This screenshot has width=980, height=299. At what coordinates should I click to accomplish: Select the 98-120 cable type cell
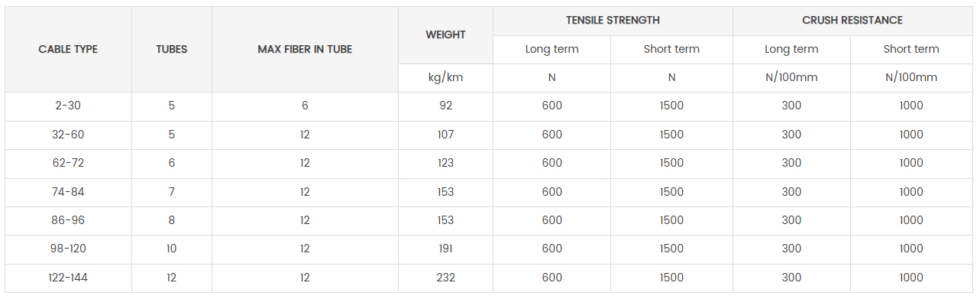(x=68, y=249)
